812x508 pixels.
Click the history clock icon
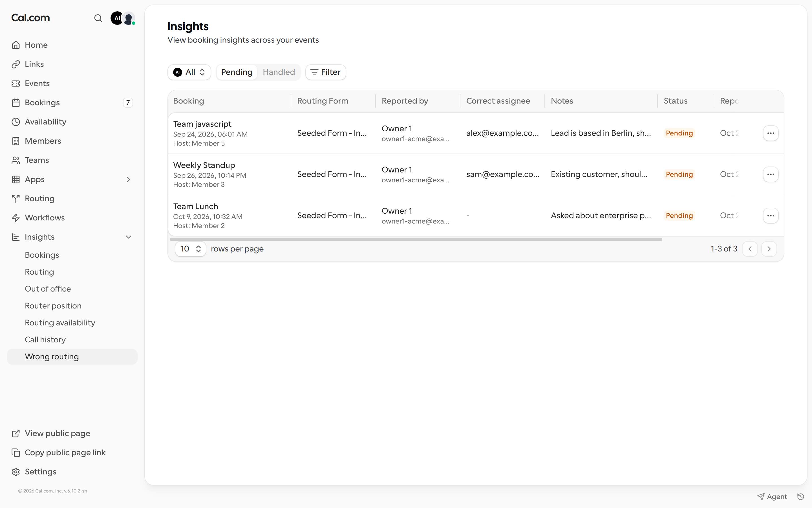801,497
